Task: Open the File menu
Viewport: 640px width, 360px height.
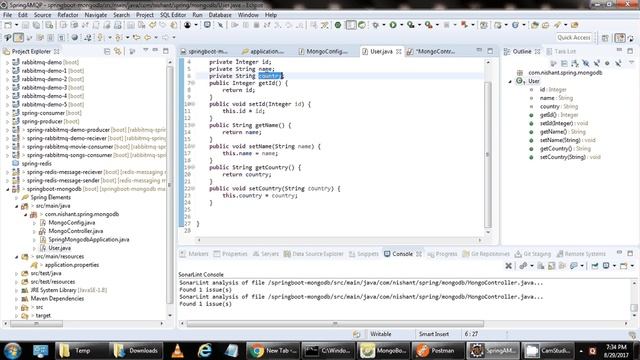Action: tap(7, 15)
